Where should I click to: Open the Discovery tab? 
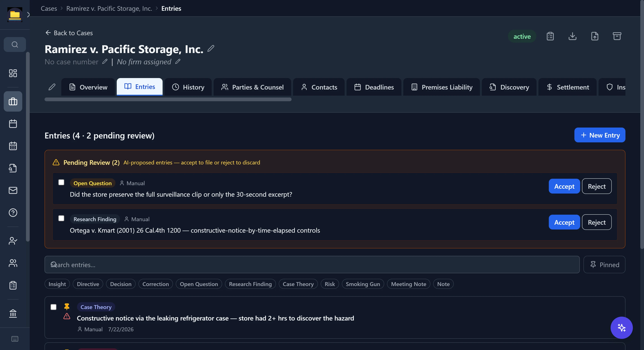point(509,87)
